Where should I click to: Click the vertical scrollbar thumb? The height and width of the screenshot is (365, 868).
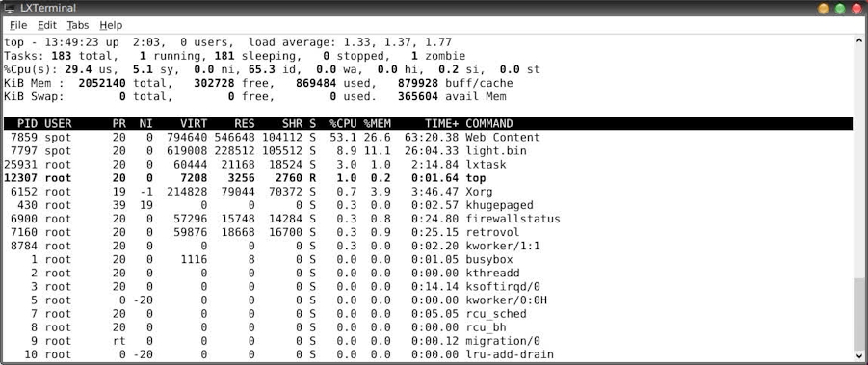859,314
